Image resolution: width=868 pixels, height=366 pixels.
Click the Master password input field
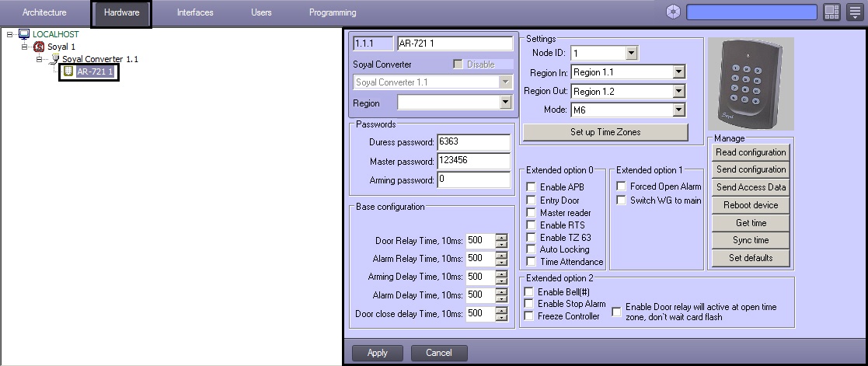pos(472,161)
